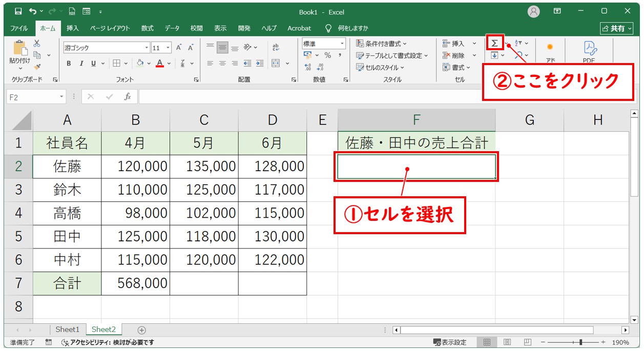Switch to the データ ribbon tab

click(x=172, y=28)
